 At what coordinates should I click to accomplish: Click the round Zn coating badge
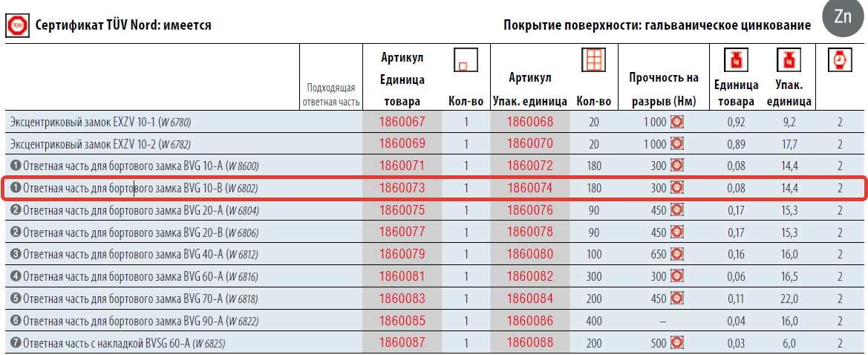pos(843,18)
